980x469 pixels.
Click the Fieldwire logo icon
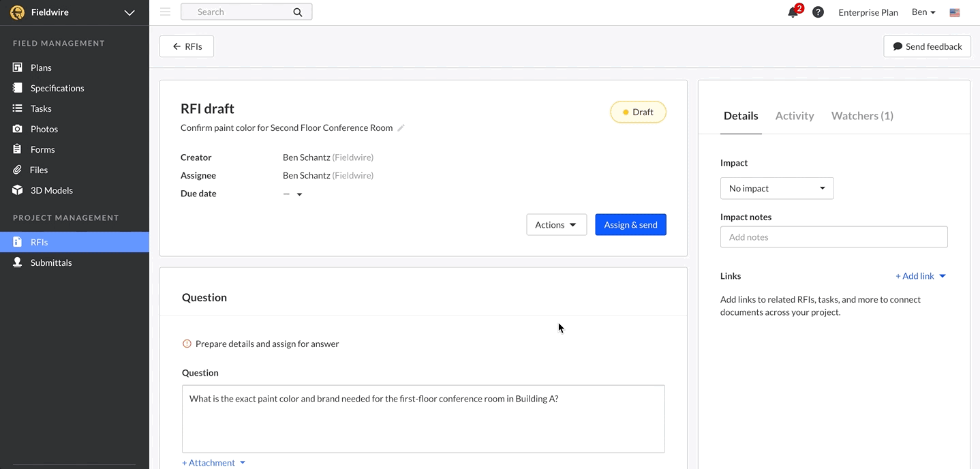[x=17, y=12]
